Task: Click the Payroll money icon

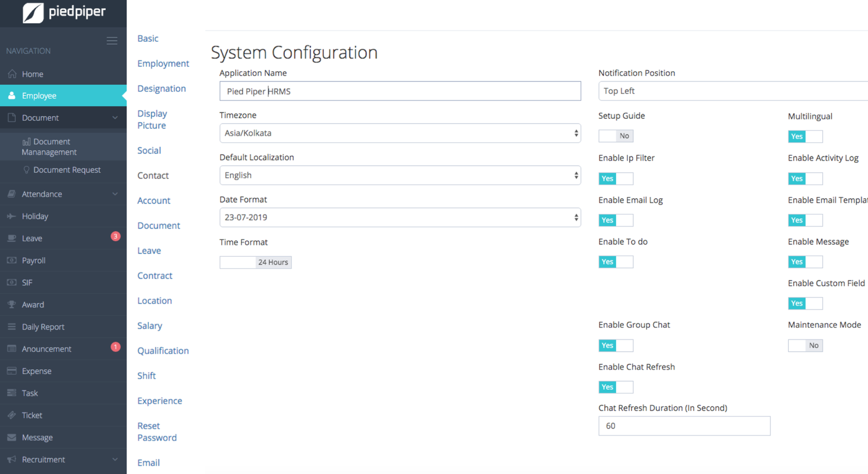Action: (11, 261)
